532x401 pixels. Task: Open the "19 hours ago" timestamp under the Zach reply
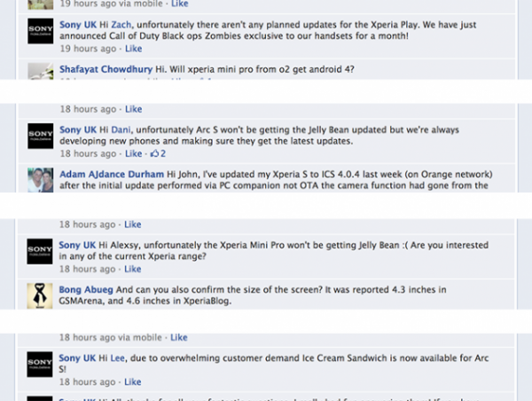[x=87, y=49]
